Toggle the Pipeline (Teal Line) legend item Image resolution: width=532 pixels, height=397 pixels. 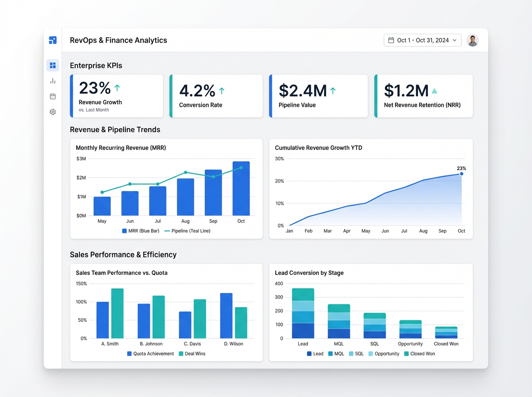tap(187, 231)
